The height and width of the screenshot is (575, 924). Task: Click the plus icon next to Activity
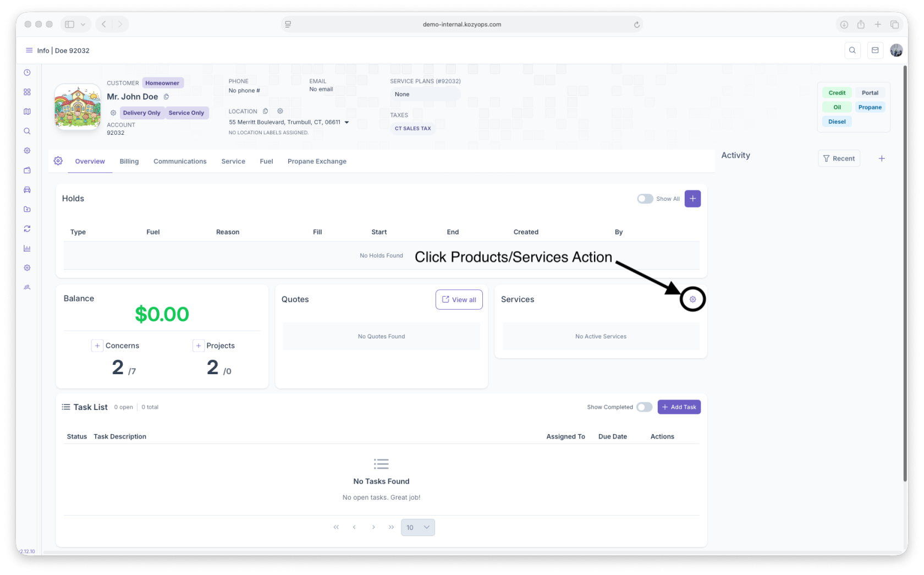(x=882, y=158)
